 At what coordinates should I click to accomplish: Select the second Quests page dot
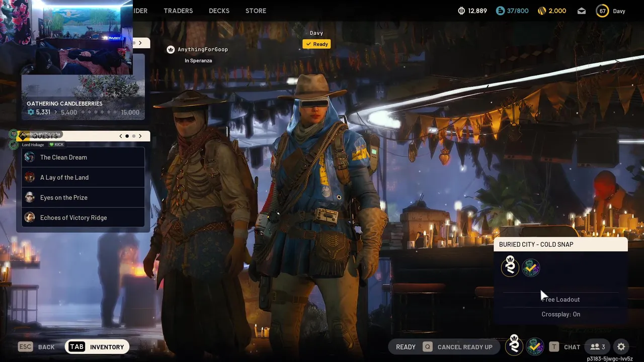tap(134, 136)
